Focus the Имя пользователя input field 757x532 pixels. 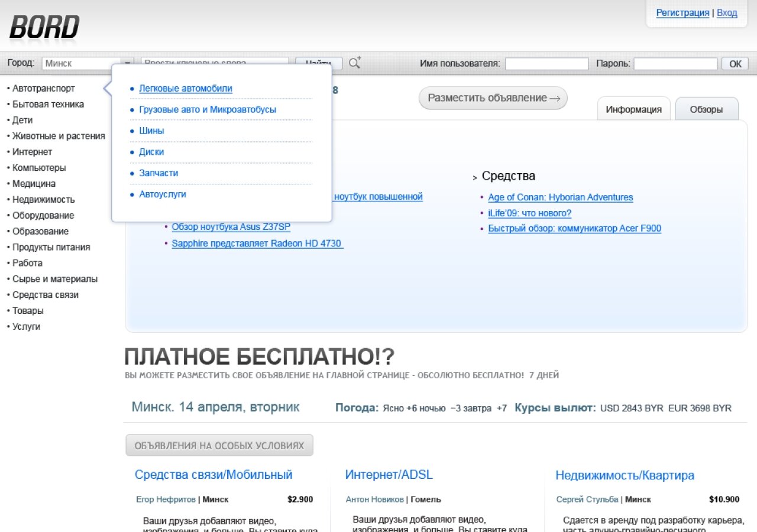click(546, 64)
